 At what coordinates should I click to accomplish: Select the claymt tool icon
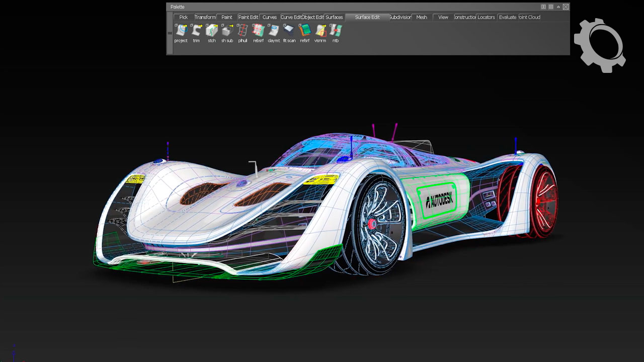tap(274, 31)
